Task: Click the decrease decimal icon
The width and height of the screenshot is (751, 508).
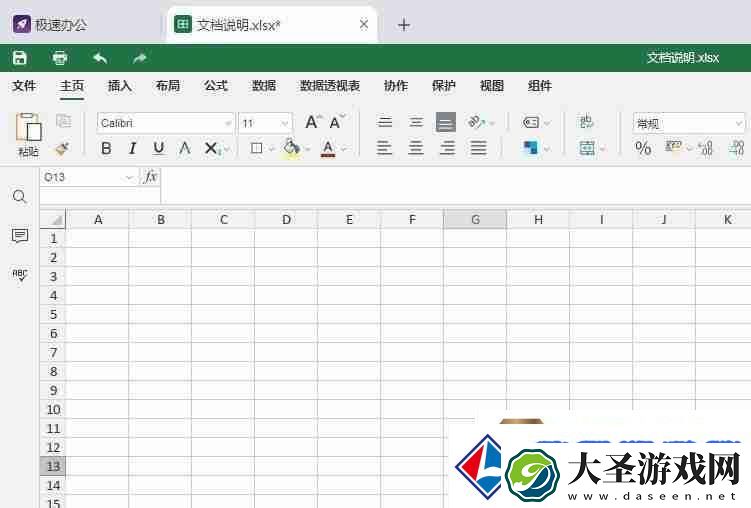Action: 705,148
